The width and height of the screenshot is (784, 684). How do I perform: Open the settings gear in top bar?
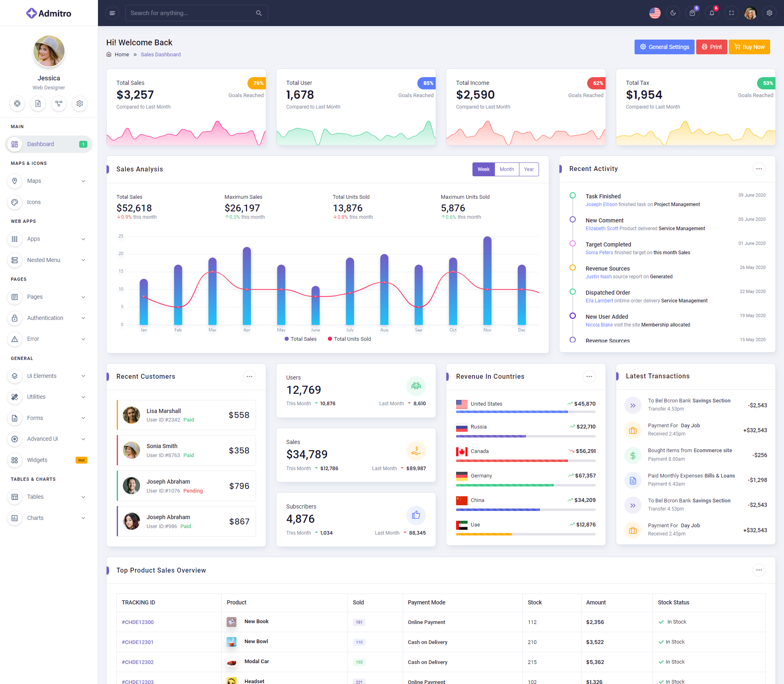769,13
